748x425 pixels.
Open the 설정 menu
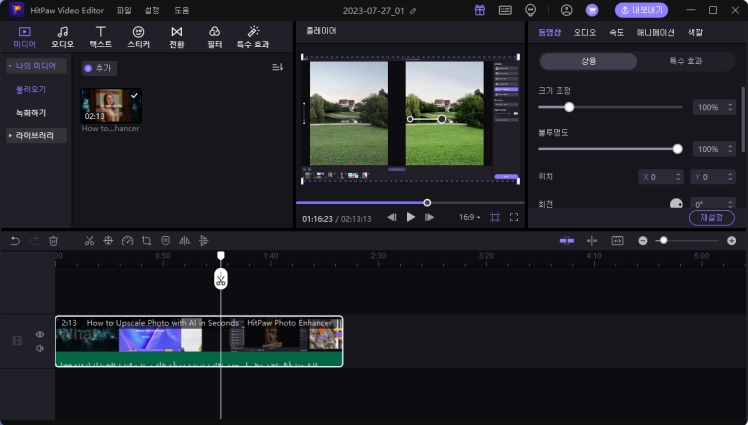point(152,10)
